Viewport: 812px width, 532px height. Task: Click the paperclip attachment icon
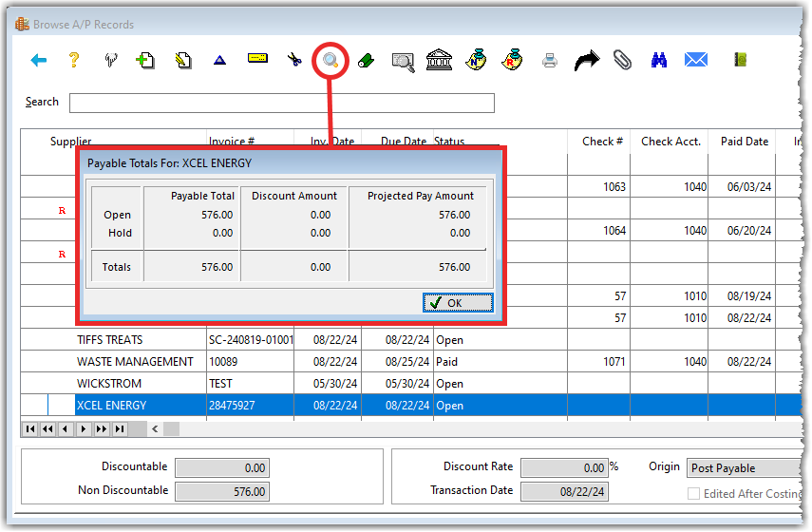coord(622,60)
